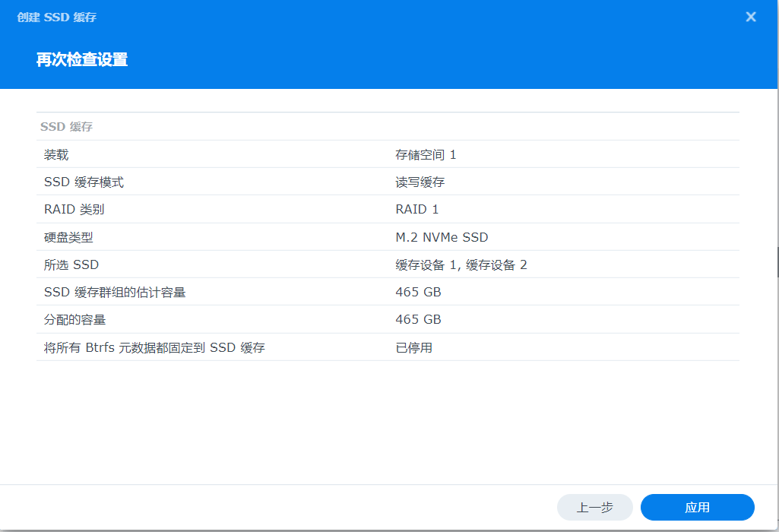The width and height of the screenshot is (779, 532).
Task: Click the SSD 缓存群组的估计容量 label
Action: click(115, 292)
